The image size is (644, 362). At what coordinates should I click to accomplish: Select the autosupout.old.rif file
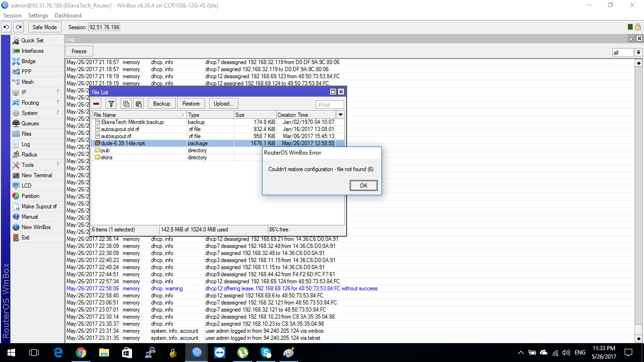218,129
